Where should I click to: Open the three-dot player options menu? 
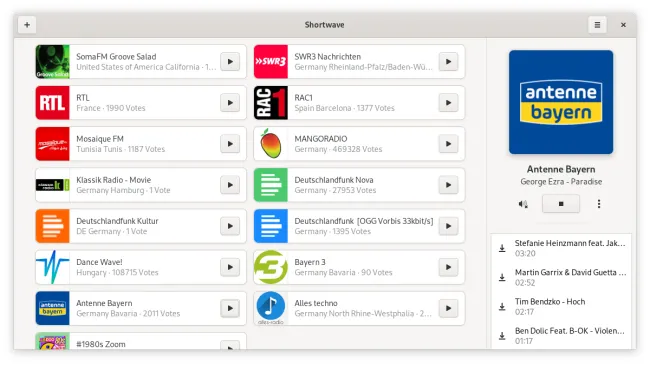coord(599,204)
